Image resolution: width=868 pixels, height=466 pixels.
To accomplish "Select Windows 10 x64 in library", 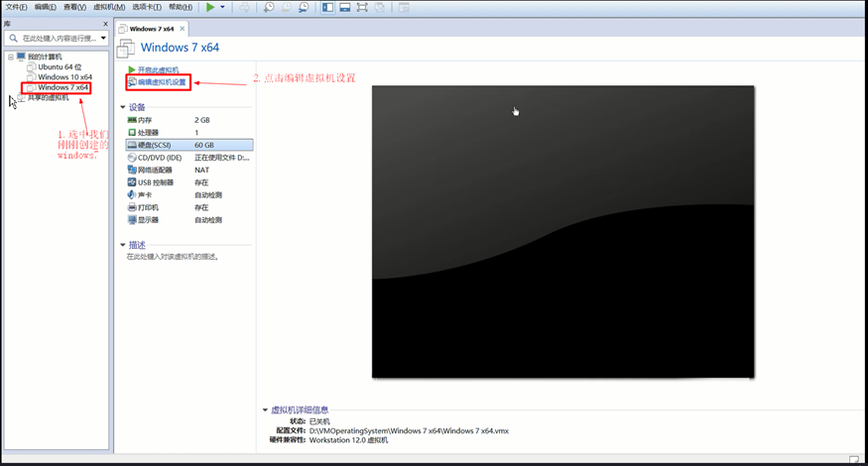I will pyautogui.click(x=64, y=77).
